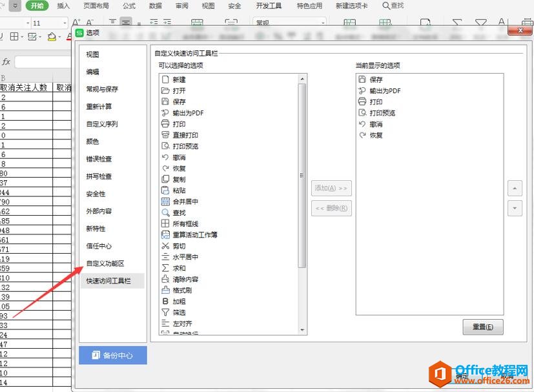Close the 选项 dialog
Screen dimensions: 534x392
[520, 30]
